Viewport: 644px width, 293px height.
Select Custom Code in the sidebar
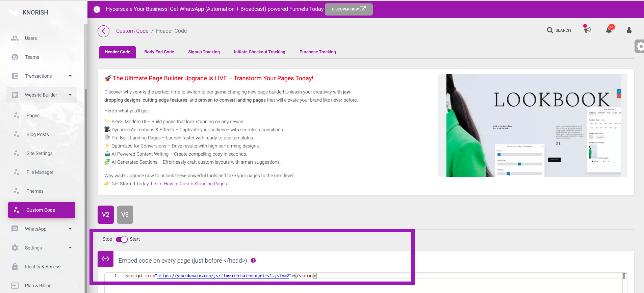pyautogui.click(x=42, y=210)
